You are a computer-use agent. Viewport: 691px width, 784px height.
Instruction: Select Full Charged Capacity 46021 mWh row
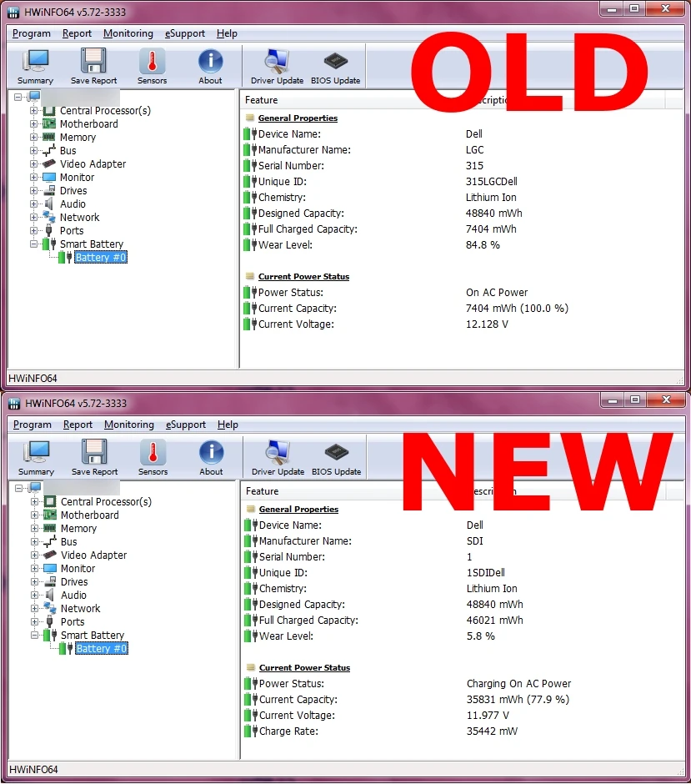click(463, 620)
